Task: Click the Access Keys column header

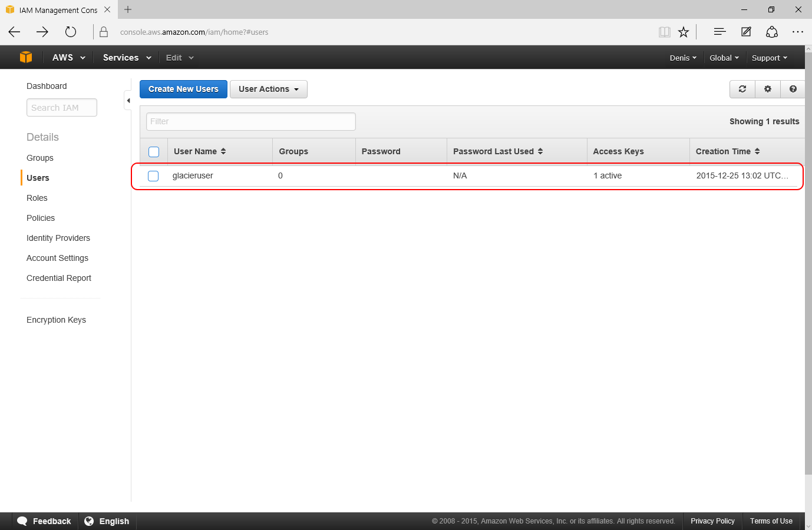Action: coord(618,151)
